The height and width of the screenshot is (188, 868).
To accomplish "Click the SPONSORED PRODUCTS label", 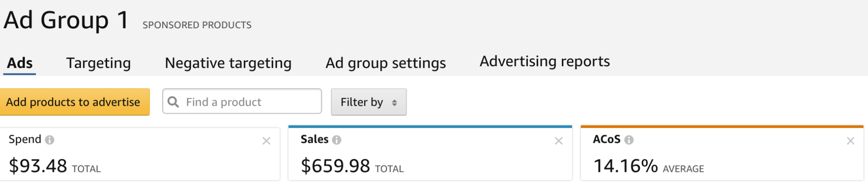I will (x=197, y=25).
